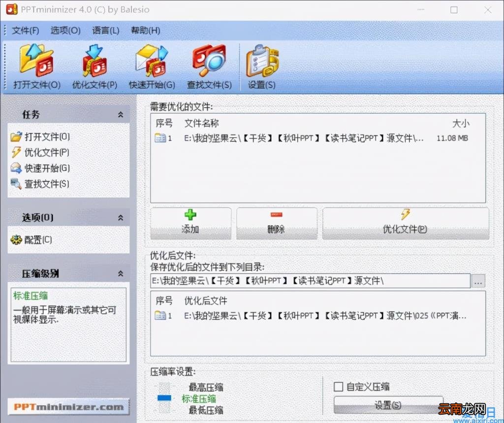The image size is (504, 423).
Task: Click the lightning icon beside 优化文件(P) in 任务
Action: pyautogui.click(x=16, y=152)
